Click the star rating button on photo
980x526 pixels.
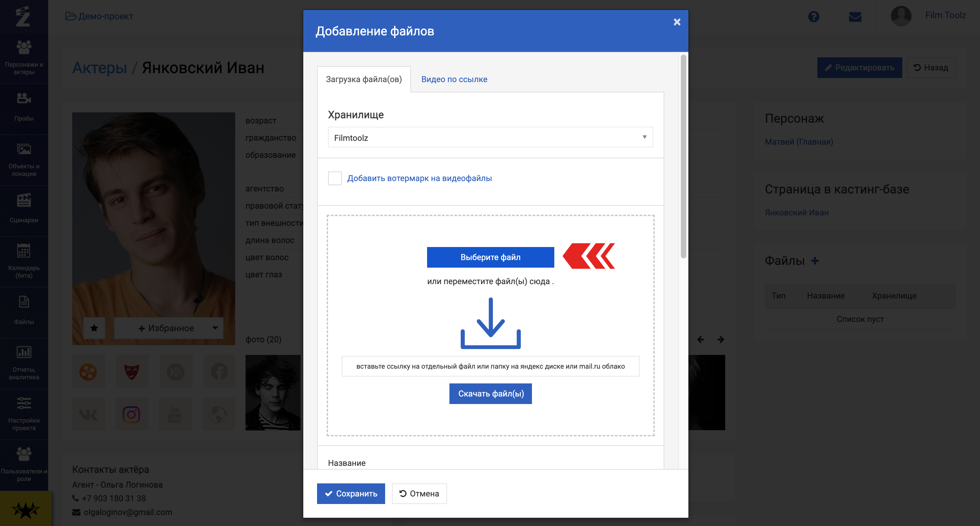pos(94,328)
